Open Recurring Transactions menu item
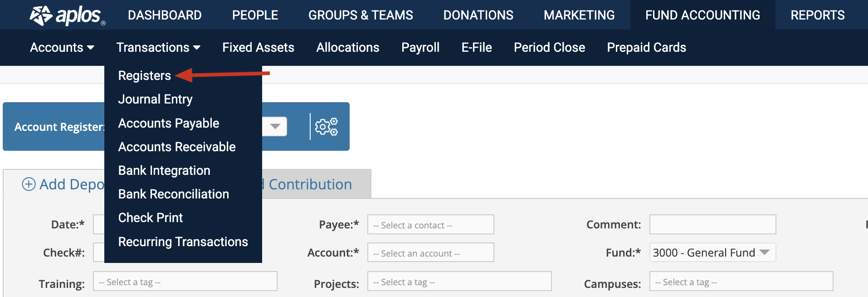The height and width of the screenshot is (297, 868). click(183, 242)
